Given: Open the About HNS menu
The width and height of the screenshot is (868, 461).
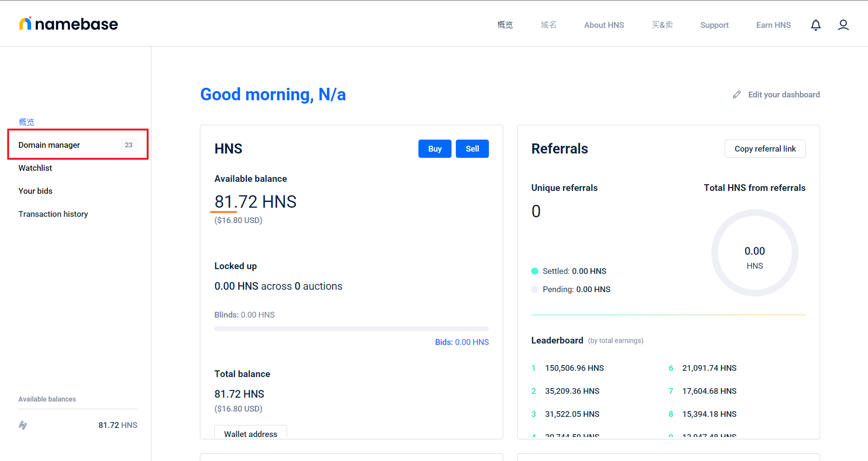Looking at the screenshot, I should coord(603,25).
